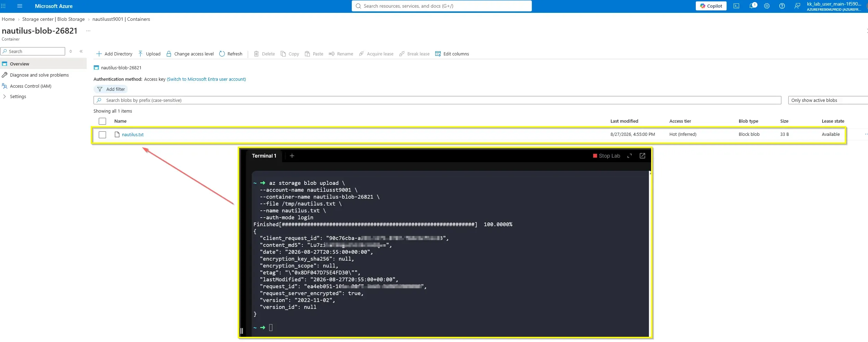868x342 pixels.
Task: Click the Delete toolbar button
Action: (x=264, y=54)
